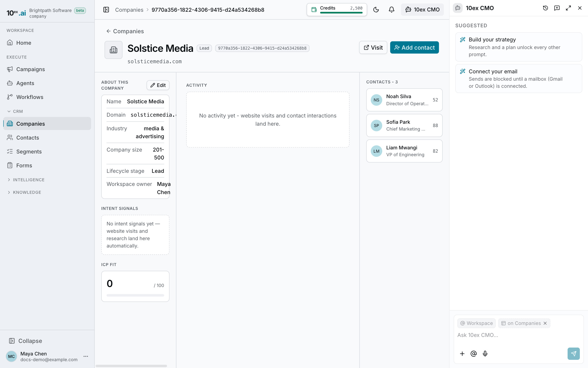View chat history clock icon

[x=545, y=8]
